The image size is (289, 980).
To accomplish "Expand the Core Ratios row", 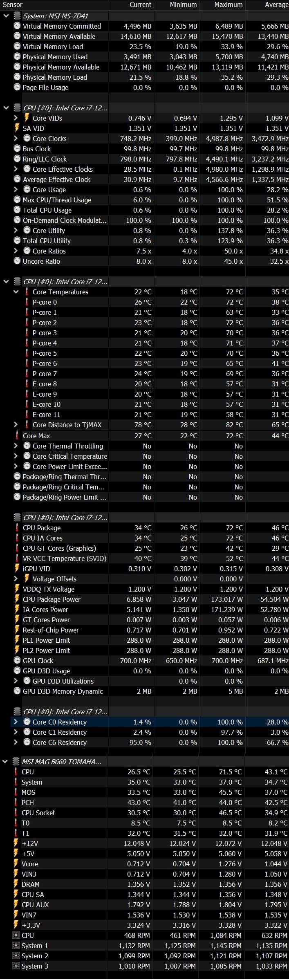I will click(16, 251).
